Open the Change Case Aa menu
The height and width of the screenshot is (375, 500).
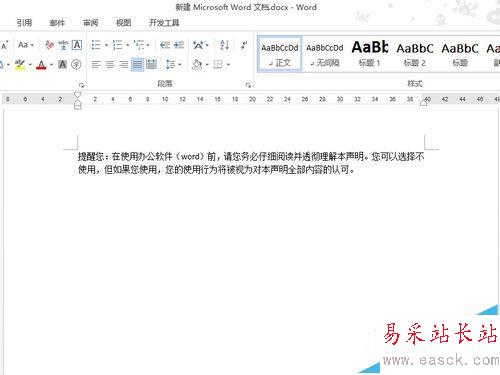pyautogui.click(x=26, y=45)
